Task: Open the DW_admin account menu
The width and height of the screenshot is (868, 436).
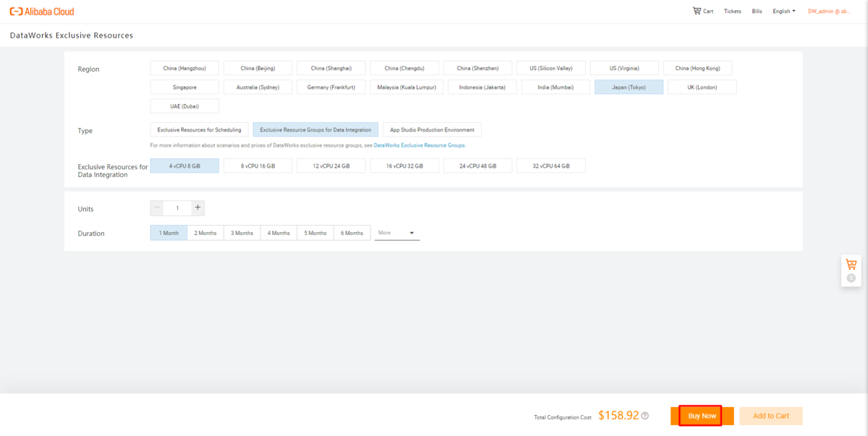Action: [x=829, y=12]
